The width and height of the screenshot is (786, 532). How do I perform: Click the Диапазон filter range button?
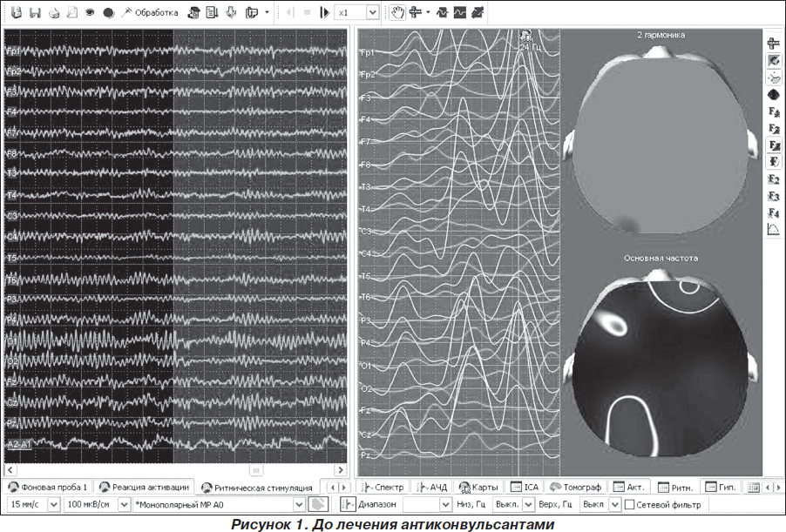373,505
